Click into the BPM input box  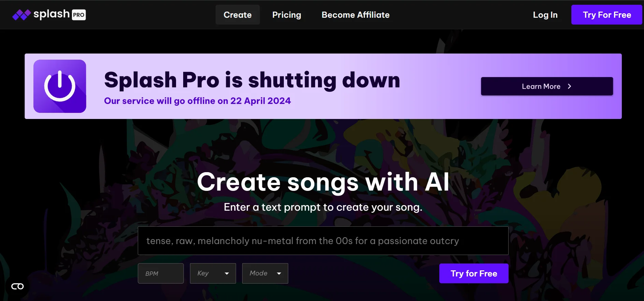[161, 273]
